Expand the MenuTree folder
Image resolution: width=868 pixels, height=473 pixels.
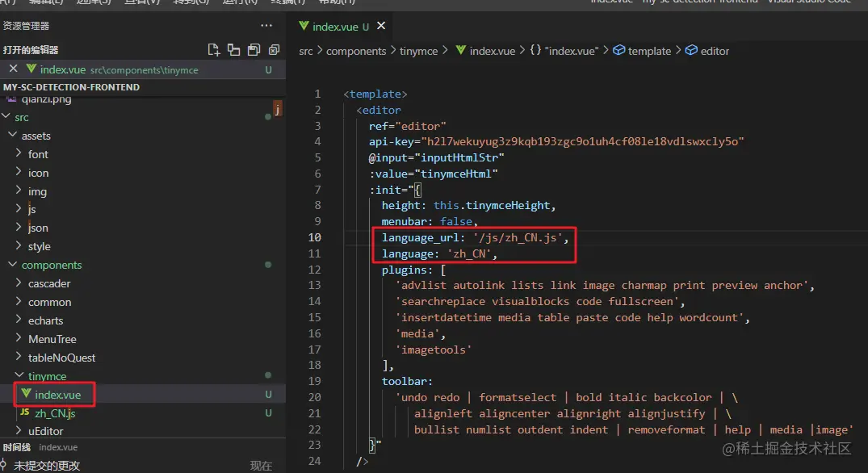pos(19,338)
